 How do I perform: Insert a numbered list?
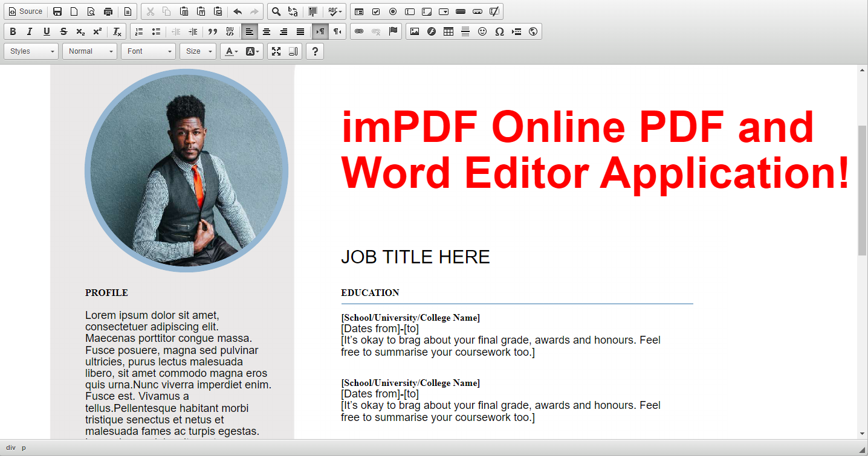coord(139,31)
